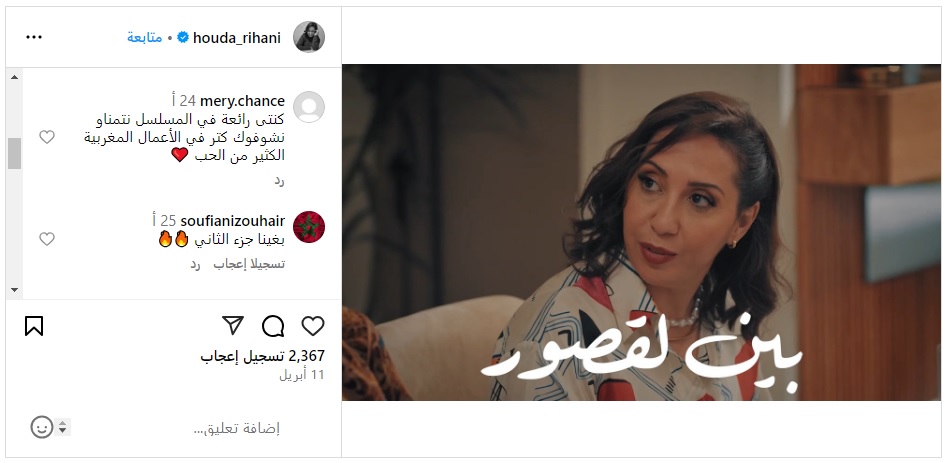The height and width of the screenshot is (463, 946).
Task: Like soufianizouhair's comment heart
Action: click(47, 239)
